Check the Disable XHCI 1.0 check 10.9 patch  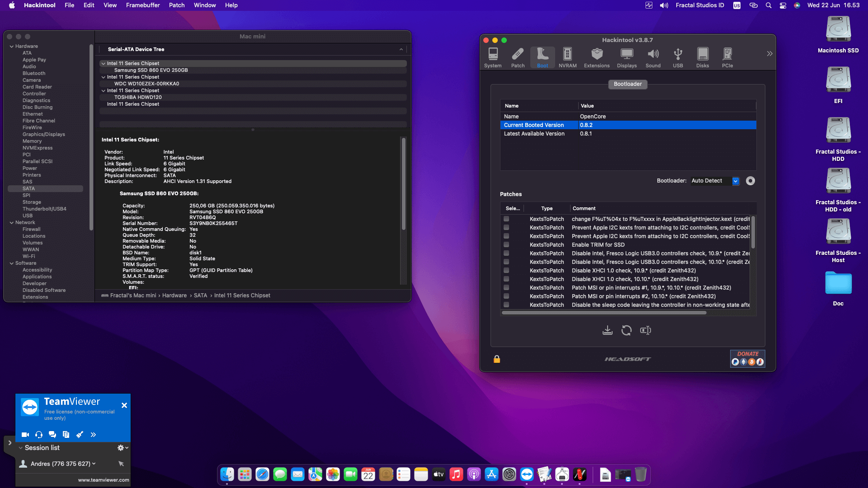(x=506, y=271)
